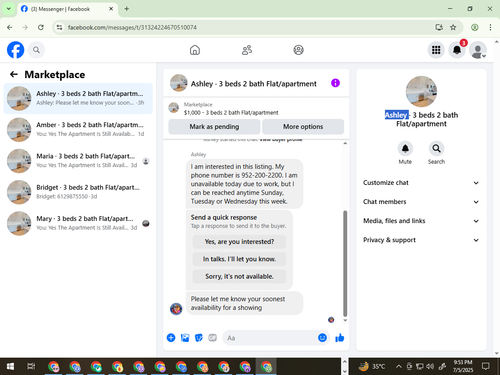Open Mary's conversation in the list
500x375 pixels.
pyautogui.click(x=78, y=223)
